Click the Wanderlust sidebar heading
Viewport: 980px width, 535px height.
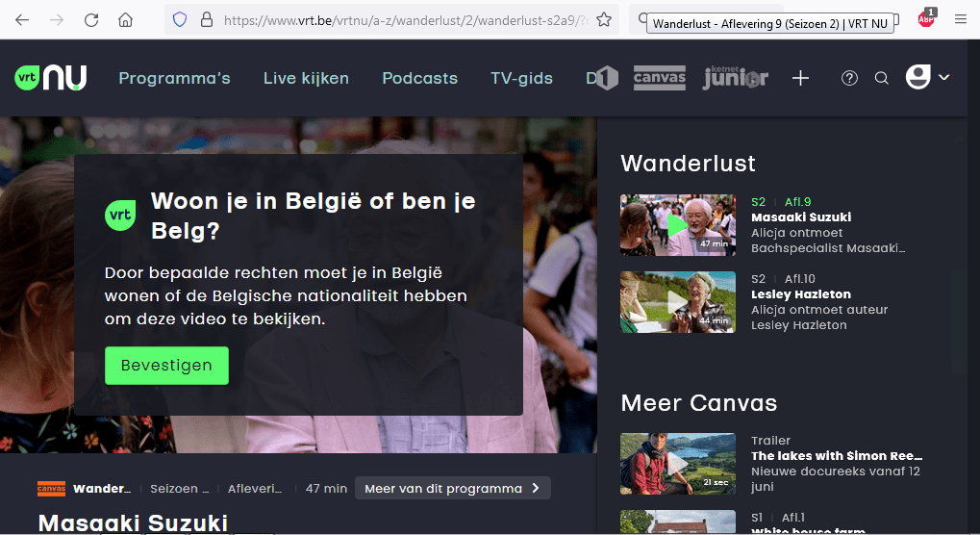[689, 164]
